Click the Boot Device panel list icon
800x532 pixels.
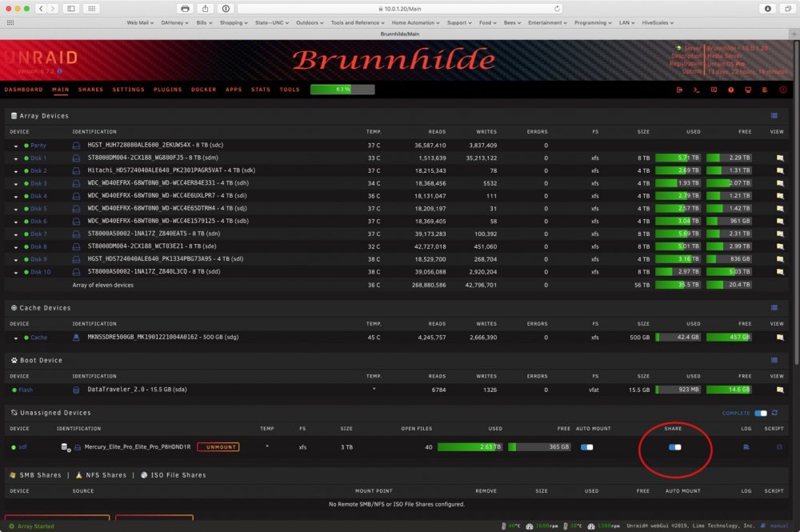[774, 360]
